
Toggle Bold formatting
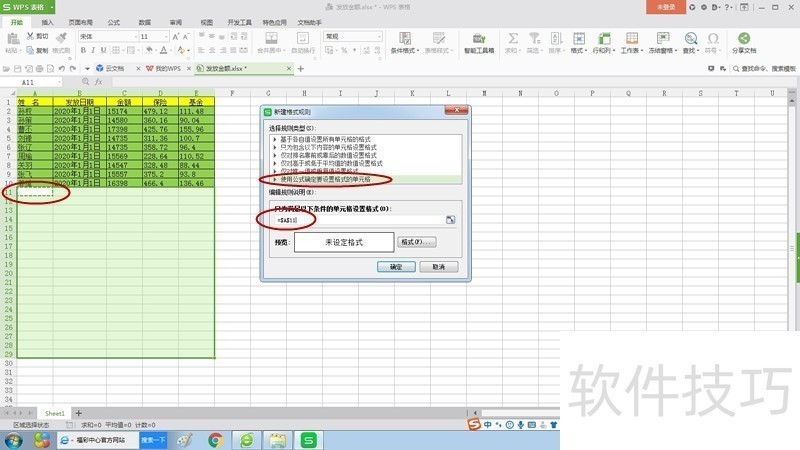(83, 50)
